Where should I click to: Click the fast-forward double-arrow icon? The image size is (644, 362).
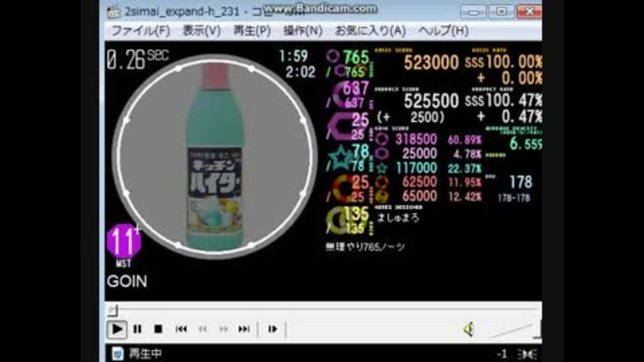(223, 329)
